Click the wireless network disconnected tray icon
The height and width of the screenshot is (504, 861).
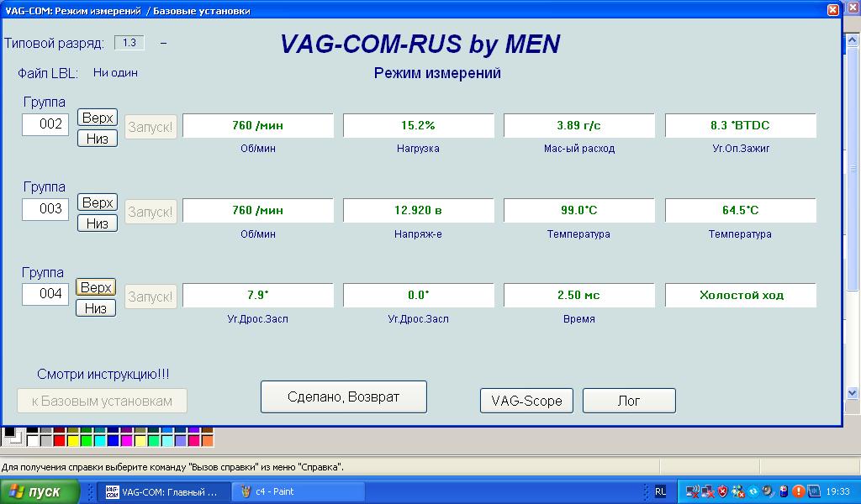pyautogui.click(x=693, y=491)
